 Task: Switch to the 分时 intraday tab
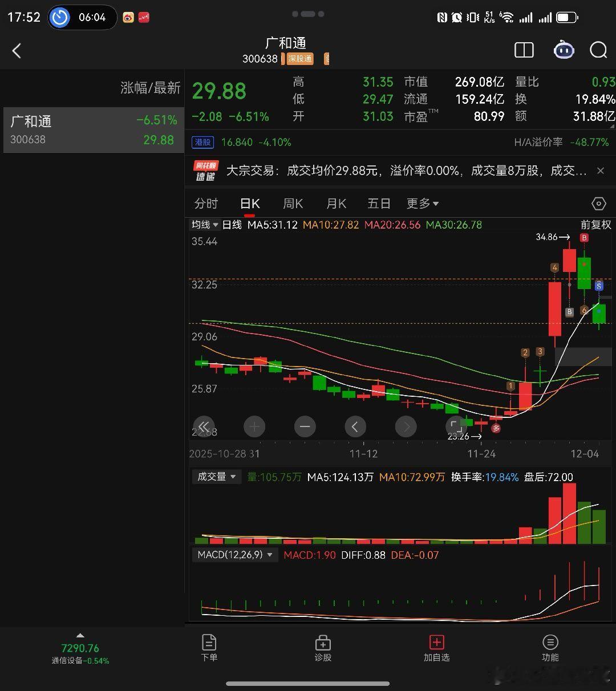[x=206, y=203]
